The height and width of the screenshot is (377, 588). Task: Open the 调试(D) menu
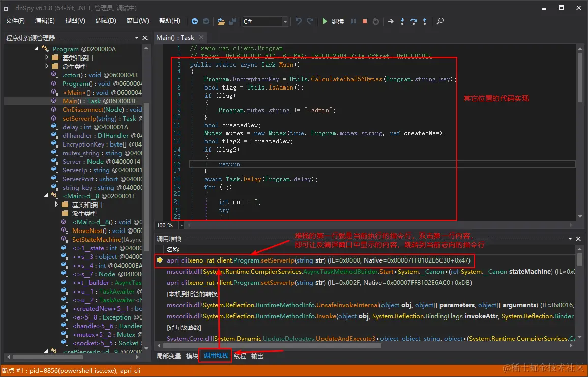click(106, 21)
